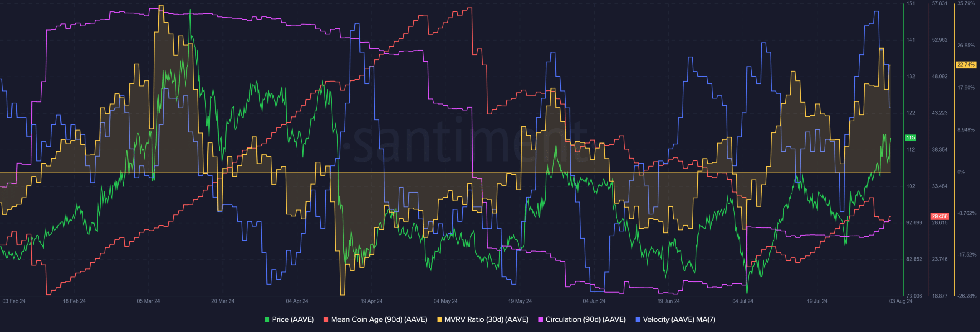Click the 102 price axis value
This screenshot has height=332, width=980.
(911, 186)
